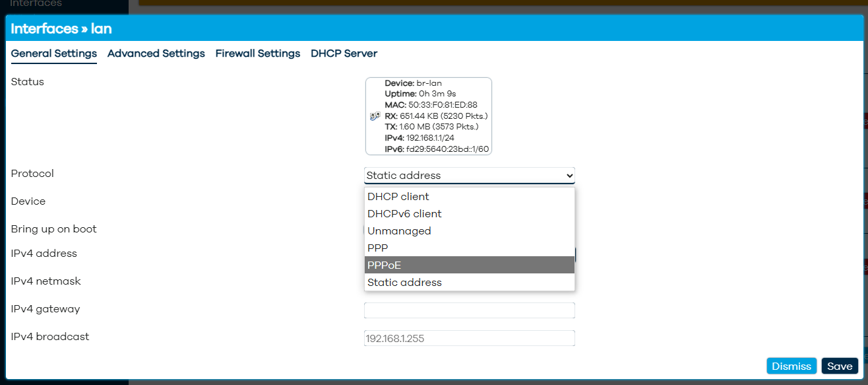Image resolution: width=868 pixels, height=385 pixels.
Task: Click the 'IPv4 broadcast' label
Action: 50,337
